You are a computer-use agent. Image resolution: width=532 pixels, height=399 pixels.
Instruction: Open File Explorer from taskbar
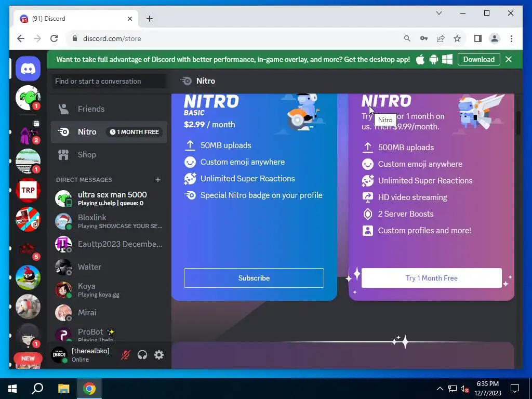[63, 389]
